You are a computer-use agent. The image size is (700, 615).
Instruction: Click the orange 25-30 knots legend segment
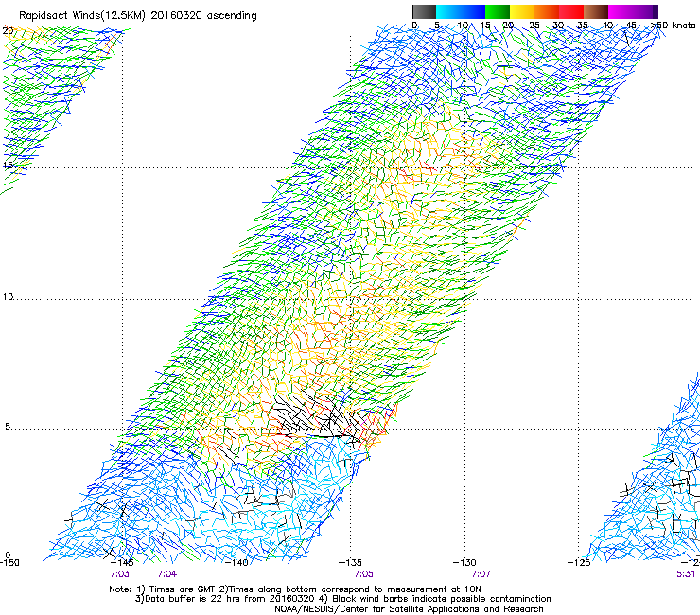(x=547, y=11)
